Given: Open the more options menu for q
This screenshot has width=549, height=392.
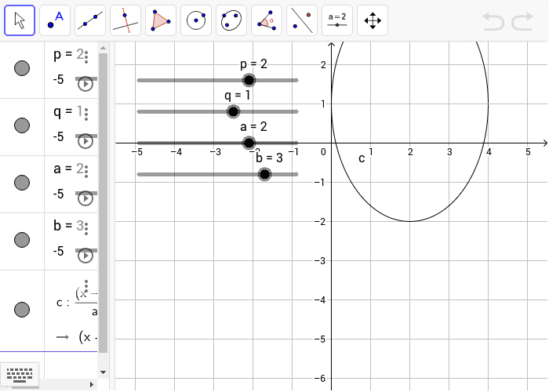Looking at the screenshot, I should (x=86, y=114).
